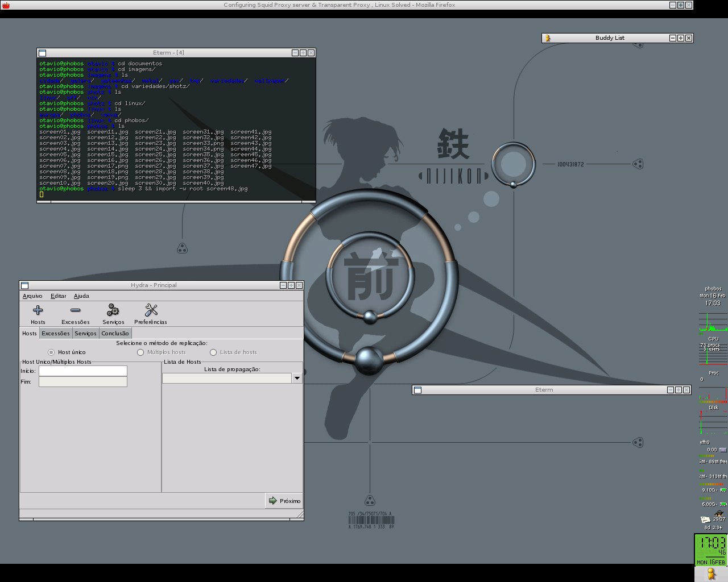728x582 pixels.
Task: Click the green digital clock dock applet
Action: (x=711, y=550)
